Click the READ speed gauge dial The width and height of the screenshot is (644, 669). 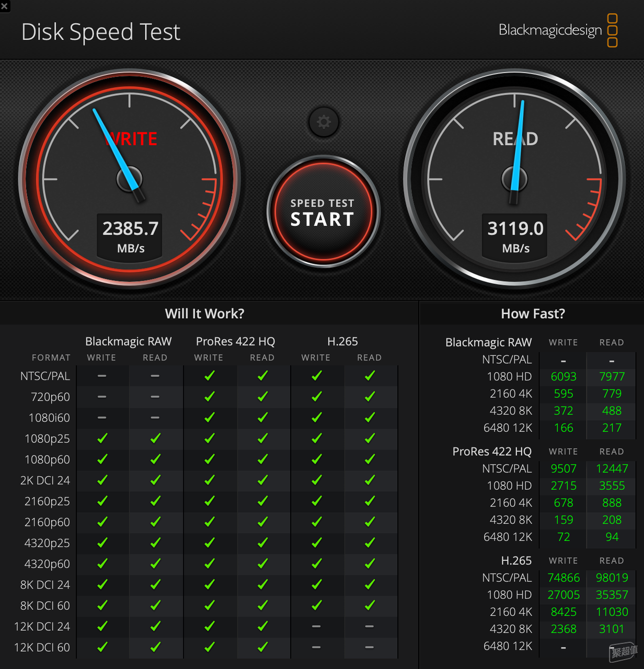515,179
